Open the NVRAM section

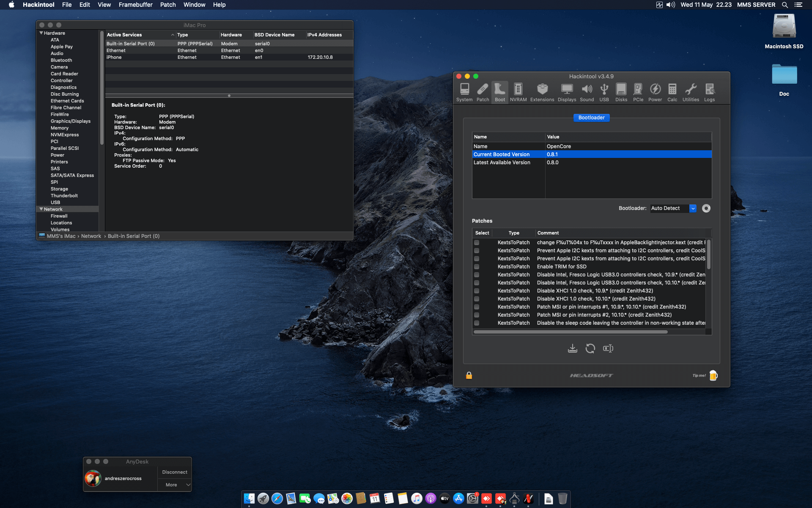[518, 91]
